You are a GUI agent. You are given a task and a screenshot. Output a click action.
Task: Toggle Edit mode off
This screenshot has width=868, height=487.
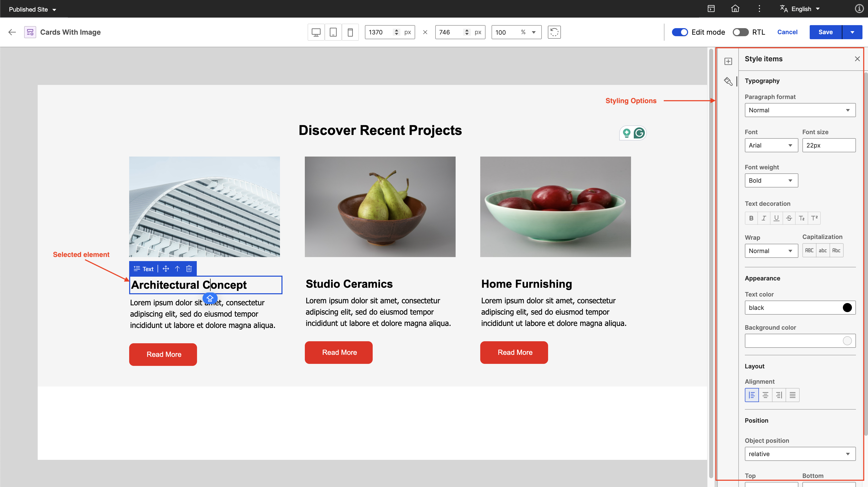pos(680,32)
